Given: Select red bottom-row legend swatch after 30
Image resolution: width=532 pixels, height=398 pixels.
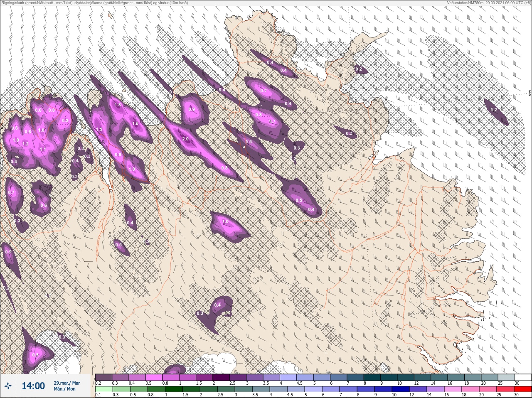Looking at the screenshot, I should (523, 389).
